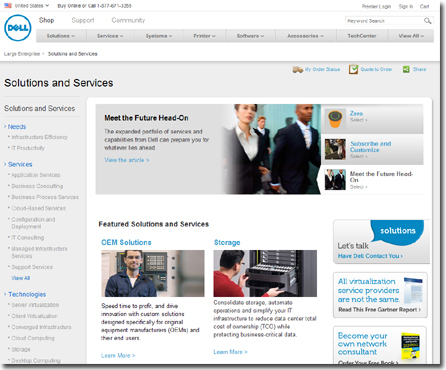Expand the View All navigation menu
Image resolution: width=446 pixels, height=370 pixels.
click(411, 36)
